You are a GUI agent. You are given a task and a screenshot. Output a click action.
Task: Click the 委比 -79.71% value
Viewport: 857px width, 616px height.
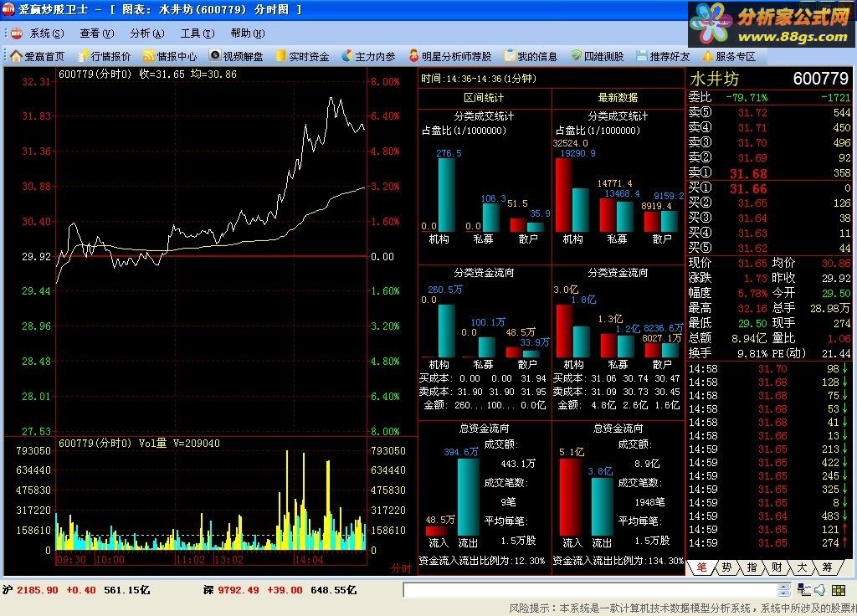point(747,98)
